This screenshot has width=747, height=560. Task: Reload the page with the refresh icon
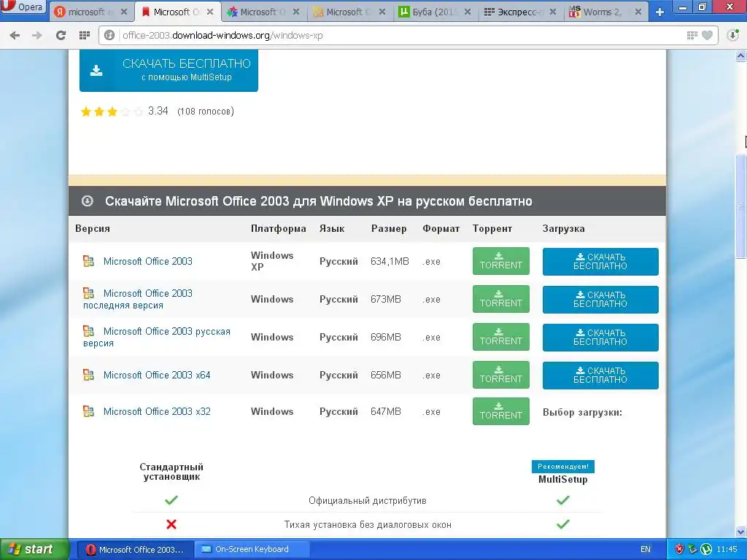pyautogui.click(x=61, y=35)
